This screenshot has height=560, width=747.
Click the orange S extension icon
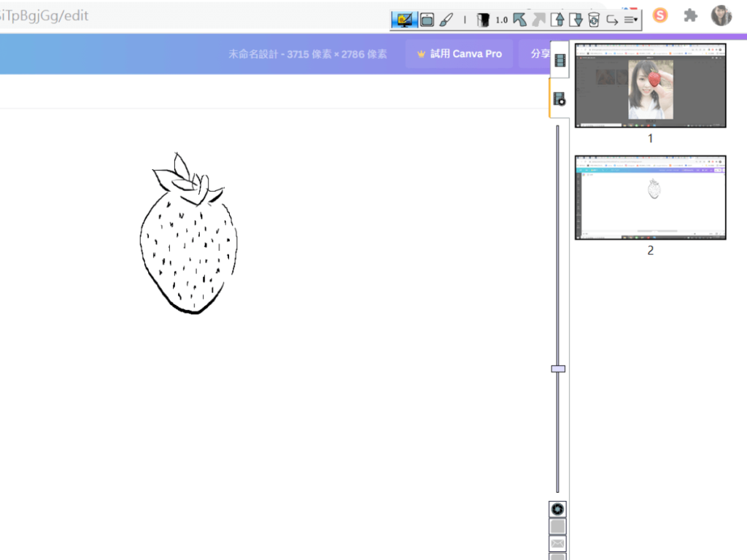coord(659,16)
